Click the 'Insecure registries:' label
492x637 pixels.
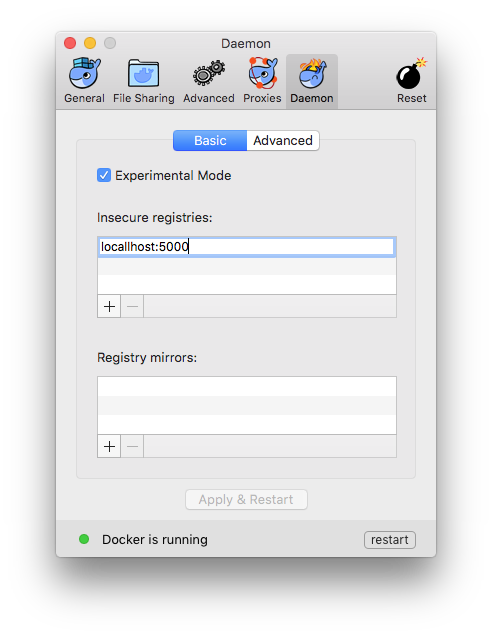coord(154,218)
